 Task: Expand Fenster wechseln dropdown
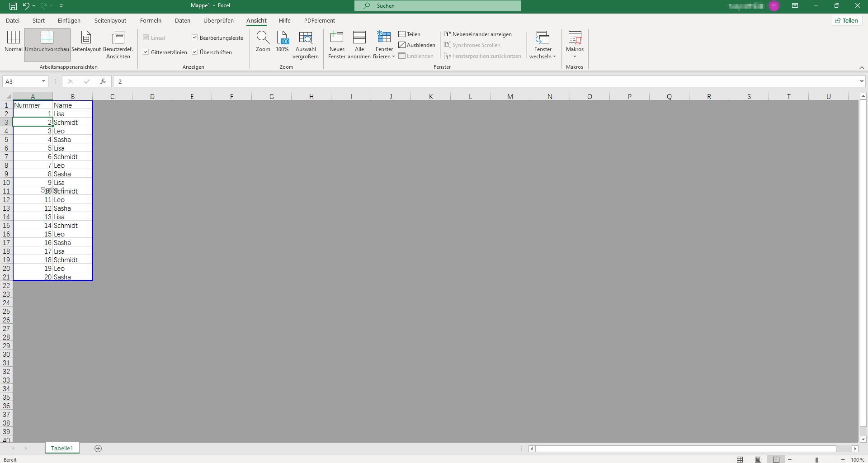pyautogui.click(x=554, y=57)
